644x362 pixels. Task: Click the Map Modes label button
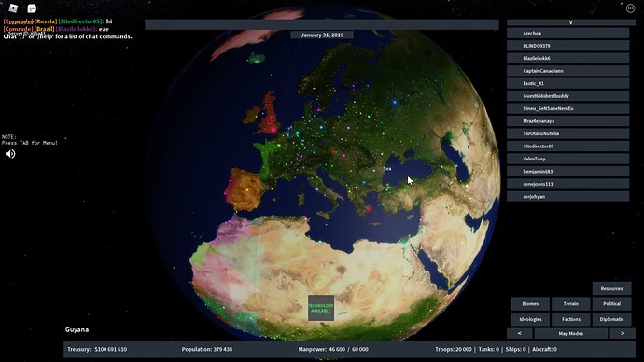(571, 333)
